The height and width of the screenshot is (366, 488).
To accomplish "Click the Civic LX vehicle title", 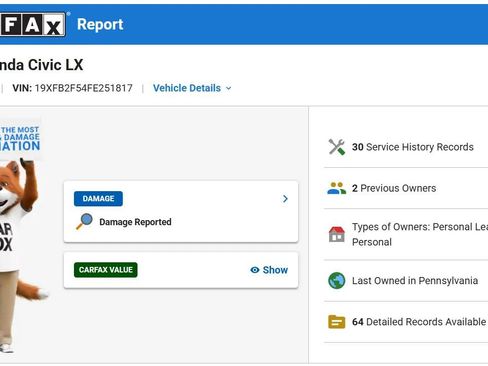I will click(x=41, y=65).
